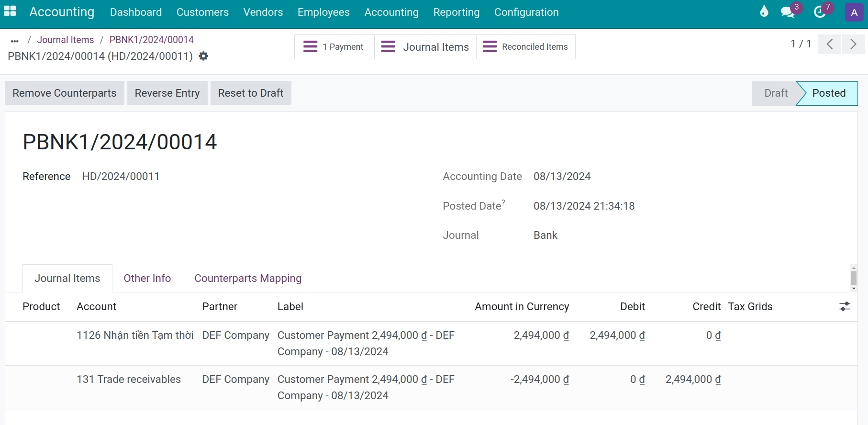Image resolution: width=868 pixels, height=425 pixels.
Task: Click the Posted Date help question mark
Action: point(503,202)
